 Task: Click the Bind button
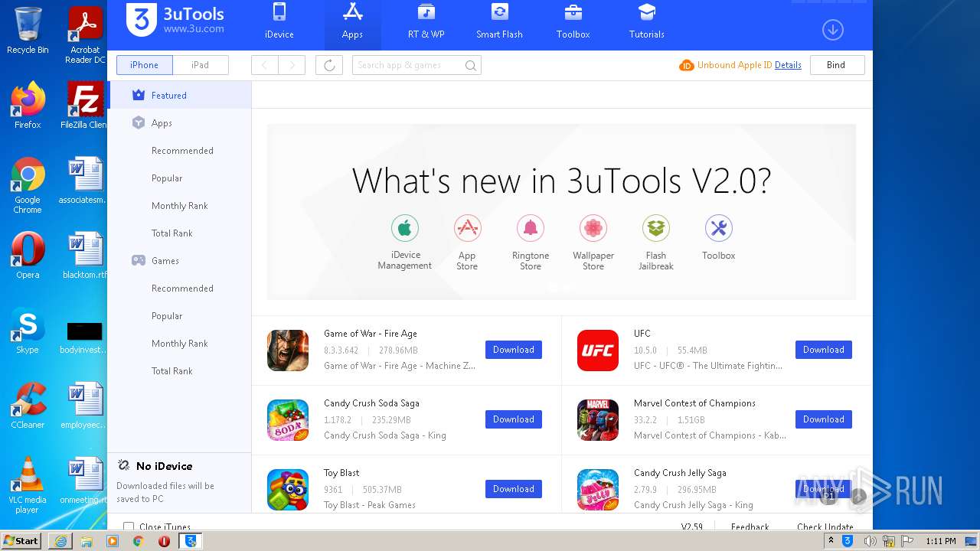pos(836,65)
